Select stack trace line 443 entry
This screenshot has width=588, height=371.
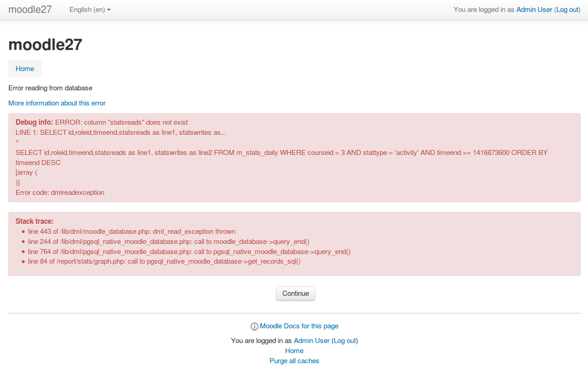[x=132, y=232]
